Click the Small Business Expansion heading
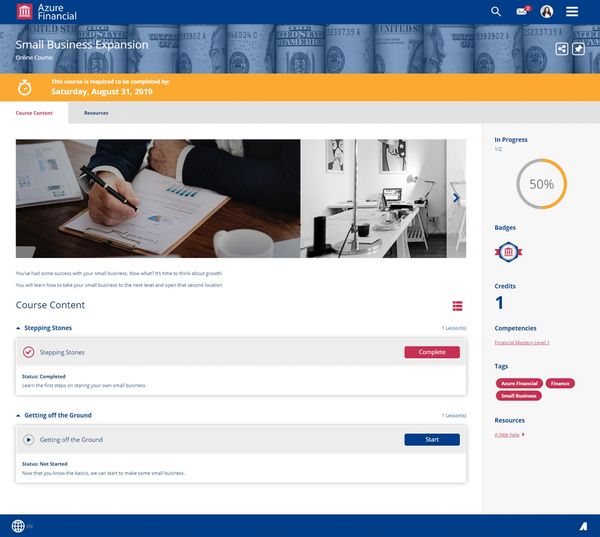Screen dimensions: 600x537 (82, 45)
